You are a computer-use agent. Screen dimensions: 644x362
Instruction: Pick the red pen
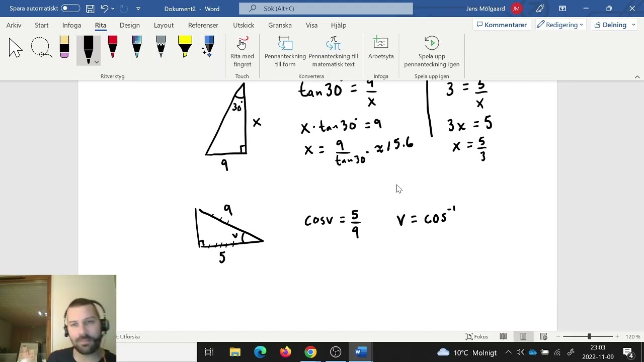click(113, 47)
